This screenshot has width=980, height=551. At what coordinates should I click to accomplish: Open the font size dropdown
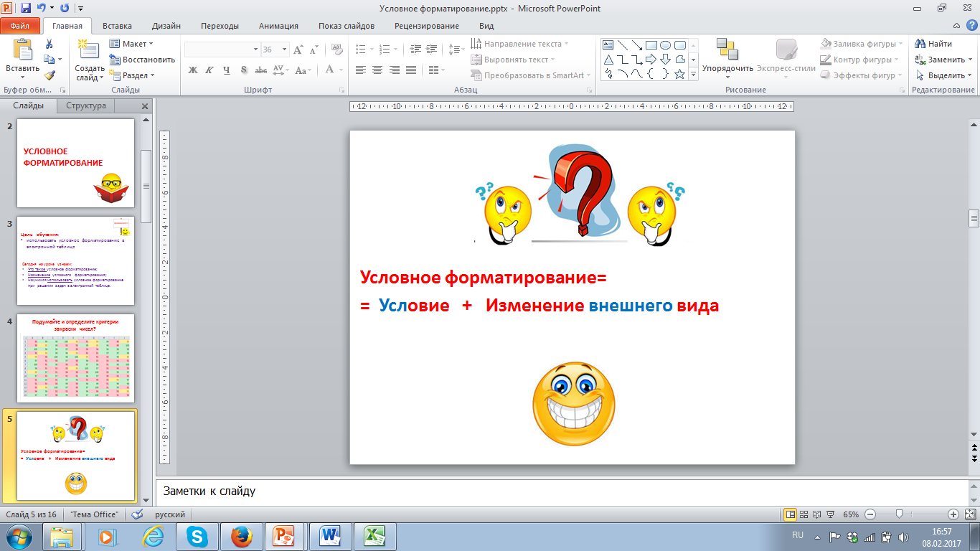pyautogui.click(x=283, y=50)
